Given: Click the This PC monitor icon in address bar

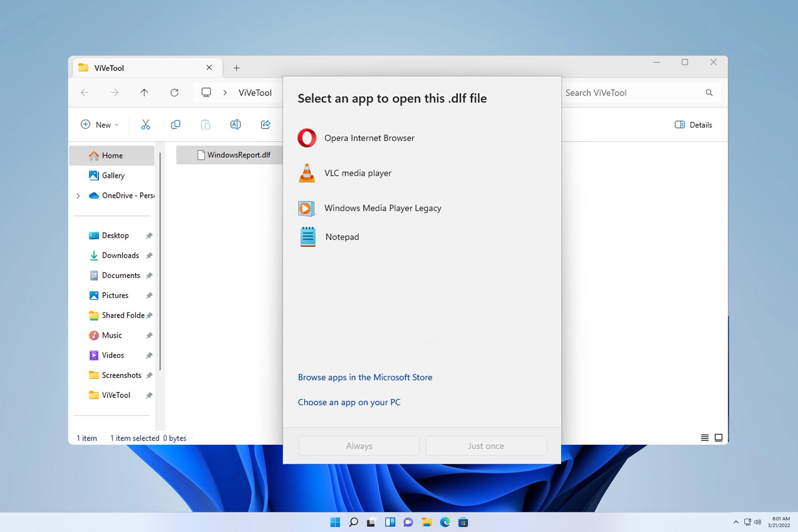Looking at the screenshot, I should [206, 92].
